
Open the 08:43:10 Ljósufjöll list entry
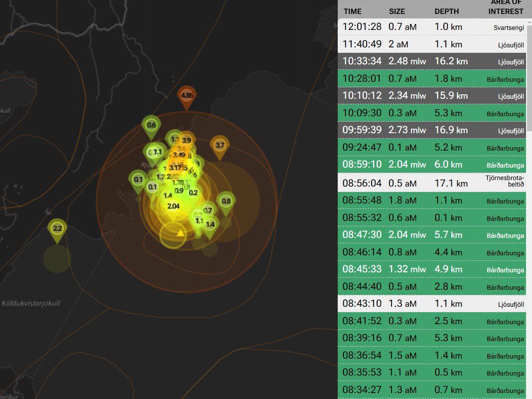tap(431, 303)
